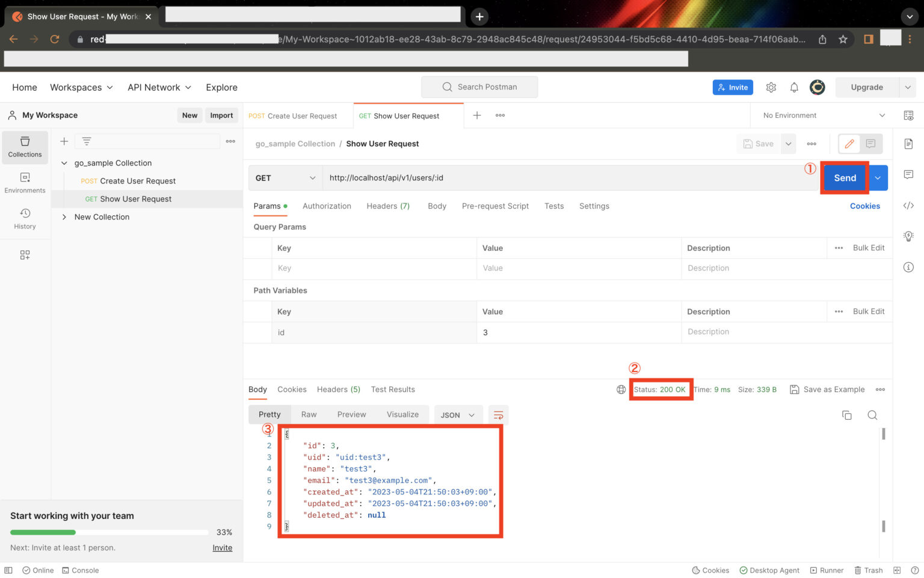The width and height of the screenshot is (924, 578).
Task: Toggle word wrap for response body
Action: (498, 415)
